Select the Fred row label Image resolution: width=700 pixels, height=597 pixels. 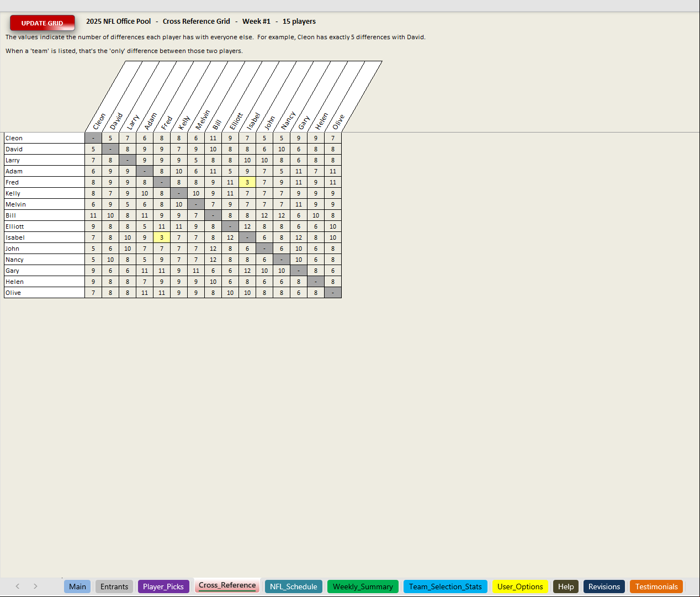pyautogui.click(x=44, y=182)
